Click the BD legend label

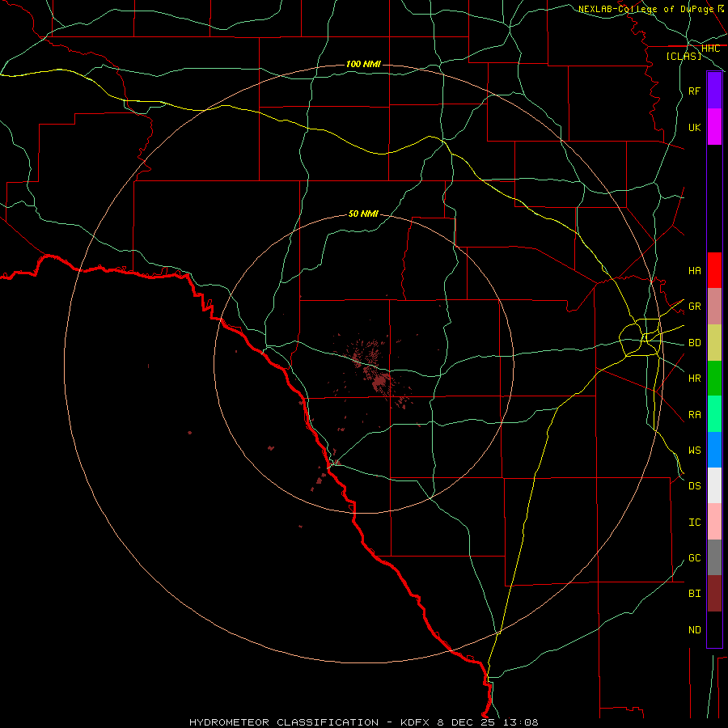tap(695, 343)
